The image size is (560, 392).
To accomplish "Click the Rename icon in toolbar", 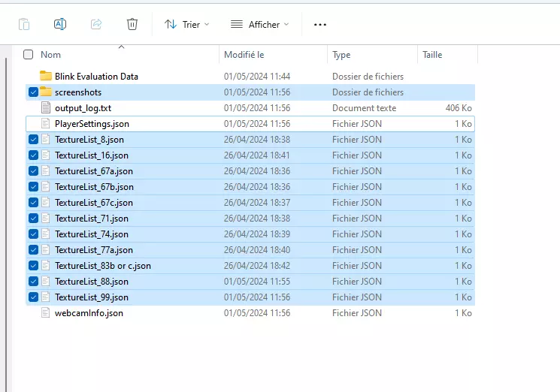I will (x=60, y=24).
